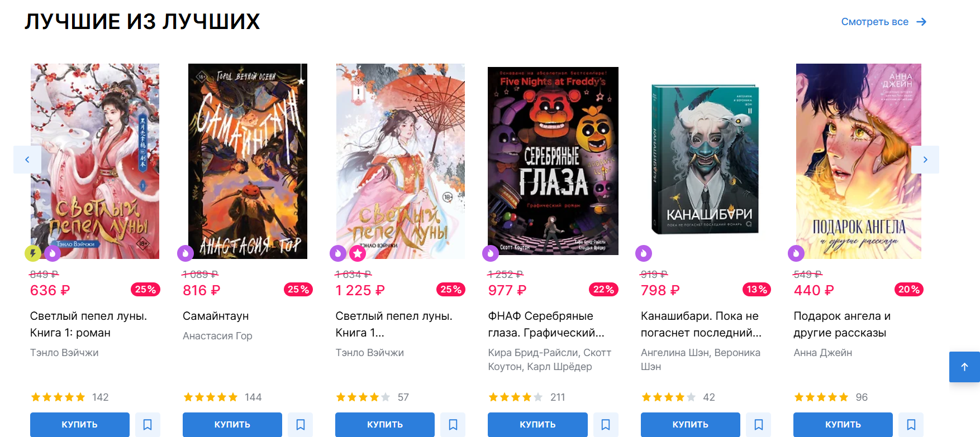Bookmark the ФНАФ Серебряные глаза book
980x437 pixels.
tap(606, 425)
